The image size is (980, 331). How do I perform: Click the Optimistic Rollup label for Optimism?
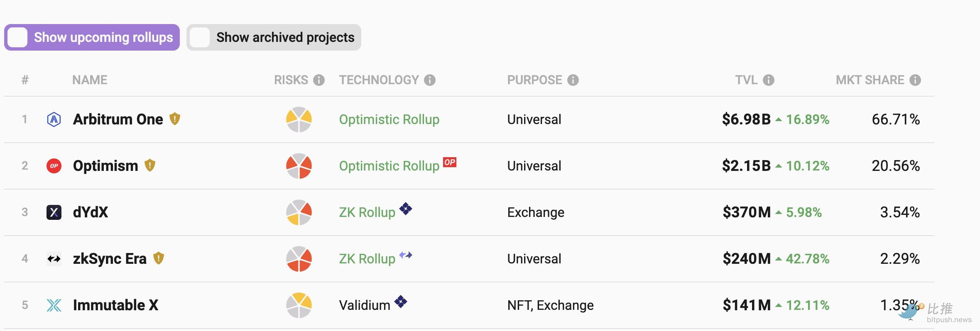point(389,166)
